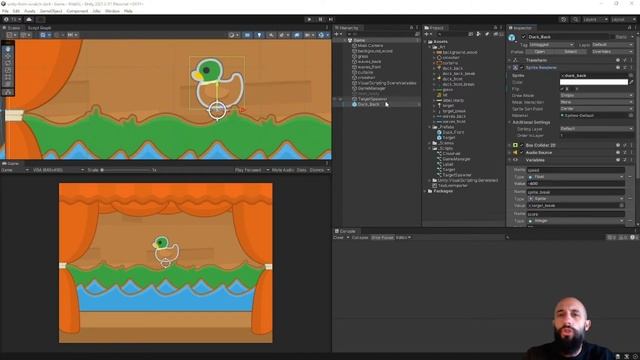Click the Step frame button
The image size is (640, 360).
[331, 20]
